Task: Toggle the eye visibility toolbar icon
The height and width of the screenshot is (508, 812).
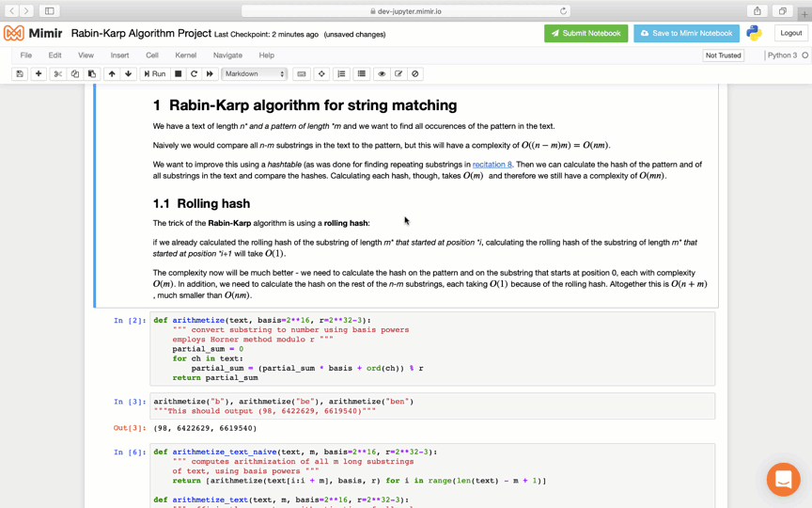Action: coord(382,73)
